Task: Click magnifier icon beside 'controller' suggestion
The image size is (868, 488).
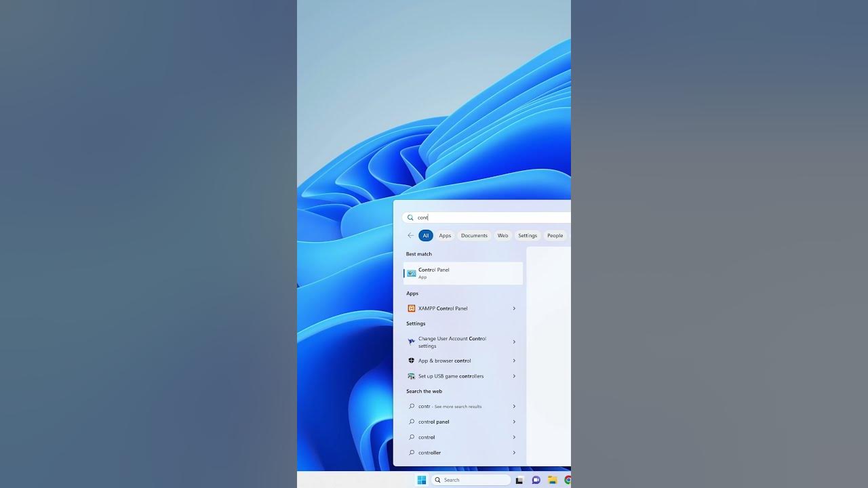Action: pos(412,453)
